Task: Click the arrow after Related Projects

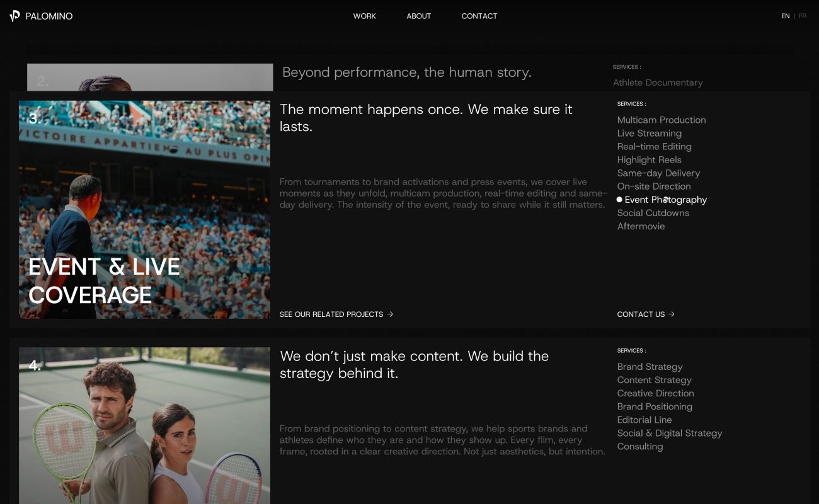Action: click(390, 314)
